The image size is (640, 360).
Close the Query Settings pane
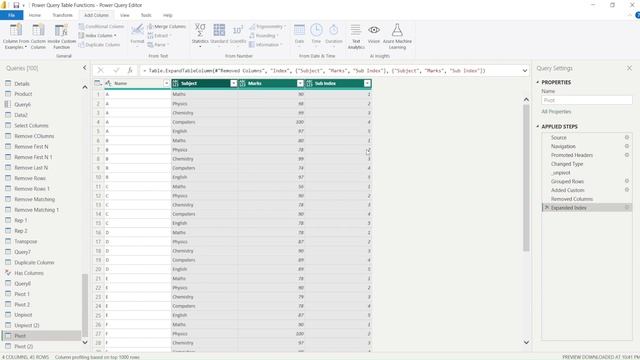(x=629, y=68)
